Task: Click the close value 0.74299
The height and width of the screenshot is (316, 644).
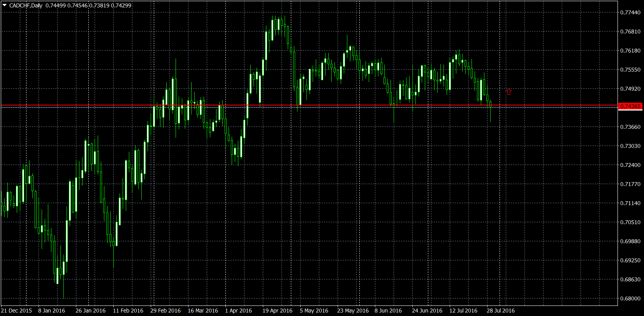Action: (x=121, y=5)
